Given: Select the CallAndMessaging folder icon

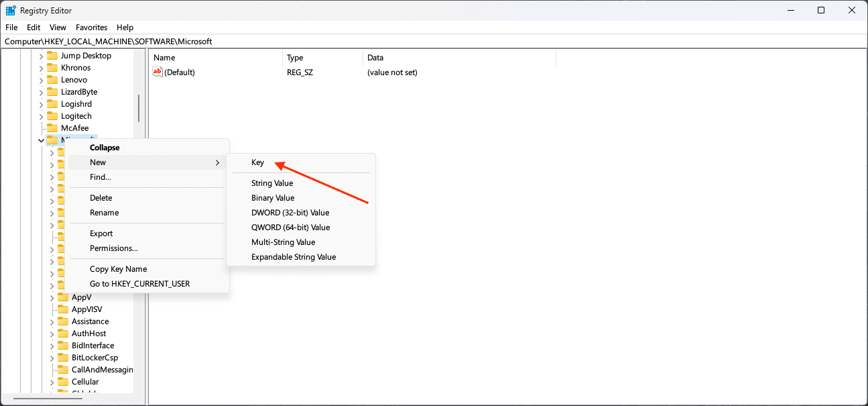Looking at the screenshot, I should tap(63, 370).
